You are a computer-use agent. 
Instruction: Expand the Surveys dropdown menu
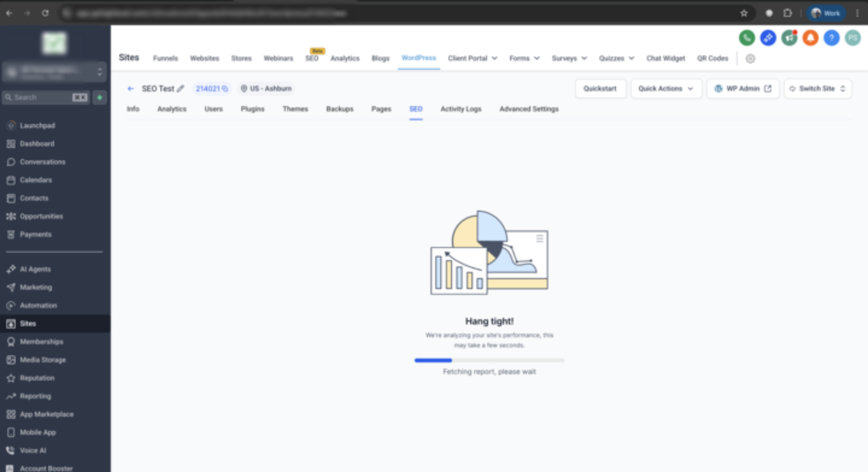[569, 59]
